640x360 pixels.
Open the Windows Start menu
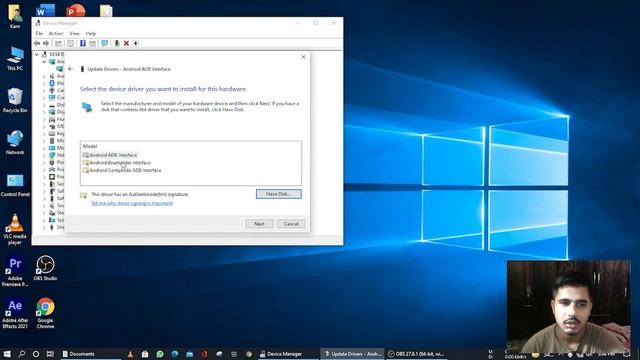7,354
